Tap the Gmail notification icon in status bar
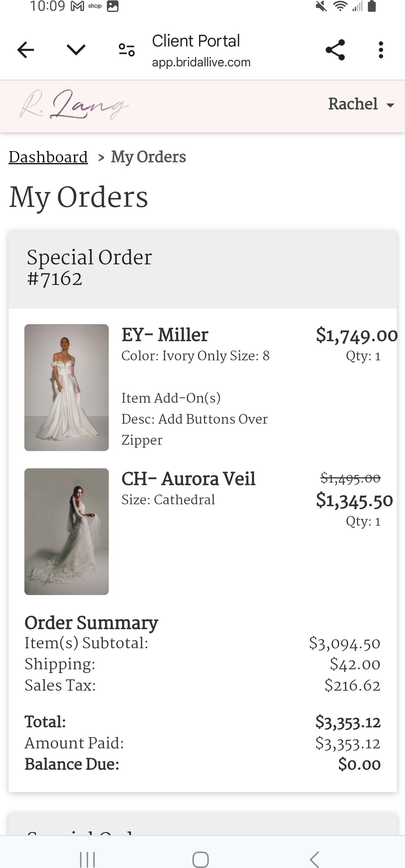This screenshot has height=868, width=405. tap(77, 6)
